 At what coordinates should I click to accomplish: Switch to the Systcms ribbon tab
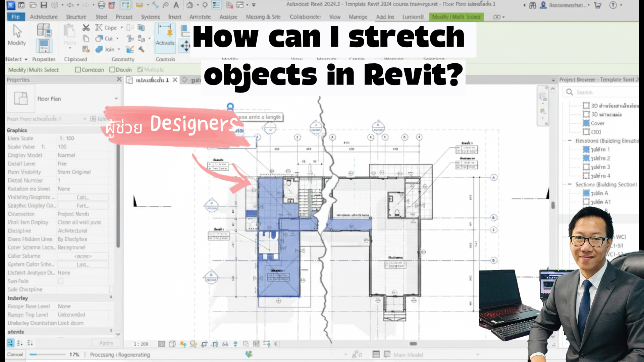150,17
